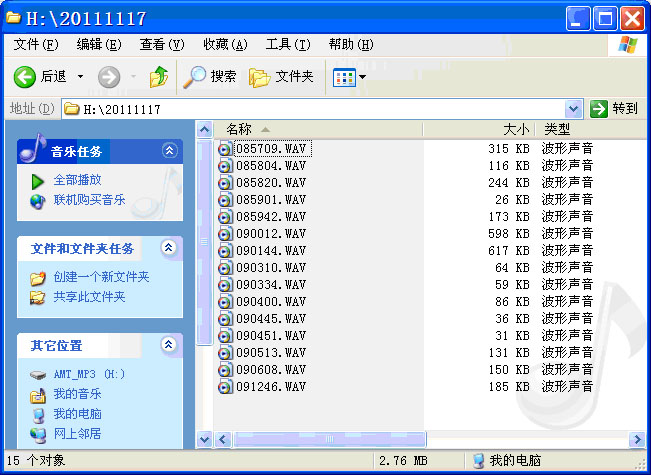Click the 全部播放 link

point(77,180)
